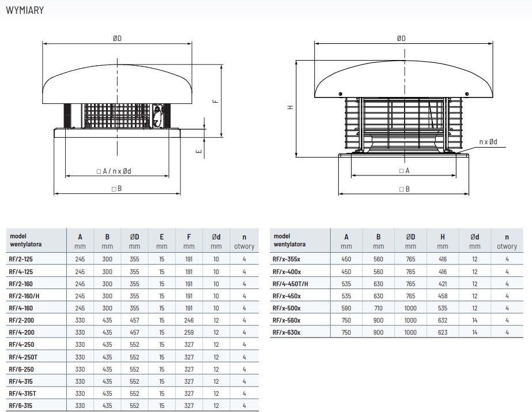532x412 pixels.
Task: Click the 'n x Ød' callout on right drawing
Action: pyautogui.click(x=489, y=141)
